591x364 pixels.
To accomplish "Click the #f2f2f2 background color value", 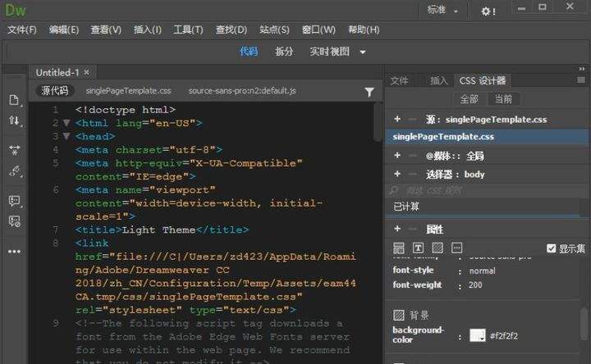I will tap(504, 336).
